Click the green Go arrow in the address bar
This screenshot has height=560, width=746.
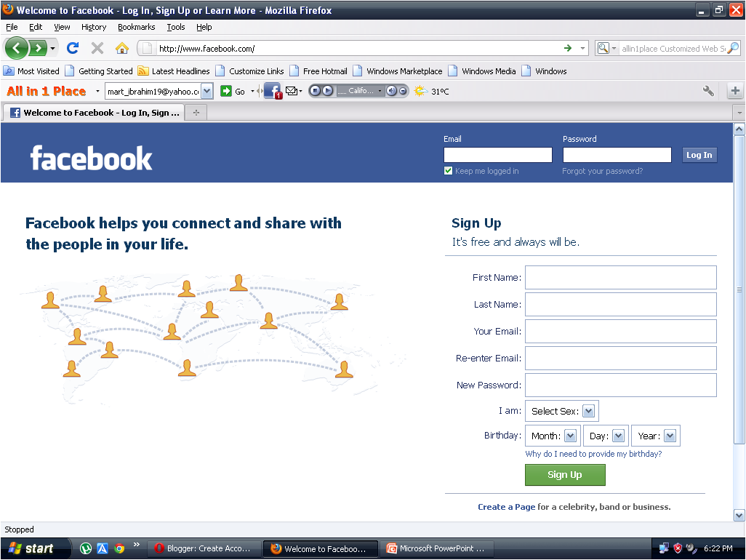pos(568,48)
